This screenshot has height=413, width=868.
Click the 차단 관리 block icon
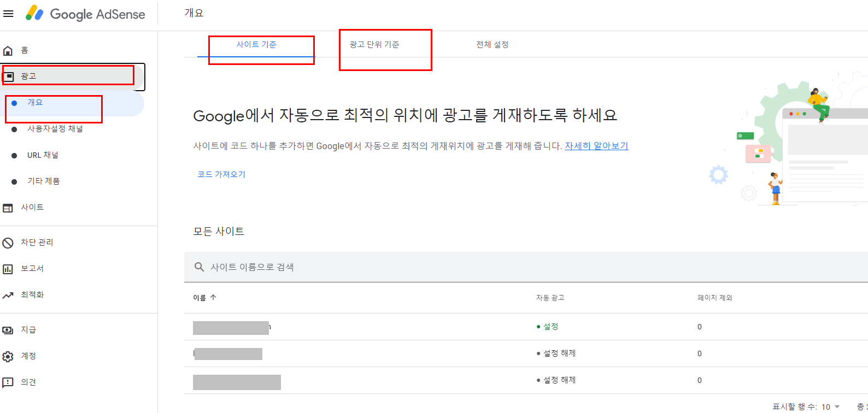click(x=8, y=243)
